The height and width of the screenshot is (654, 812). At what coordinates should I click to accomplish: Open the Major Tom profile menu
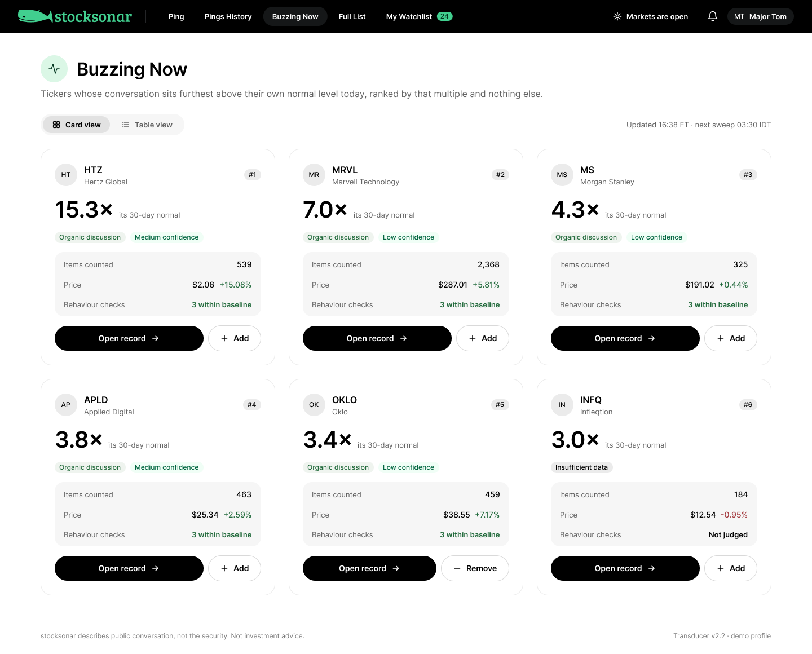coord(760,16)
